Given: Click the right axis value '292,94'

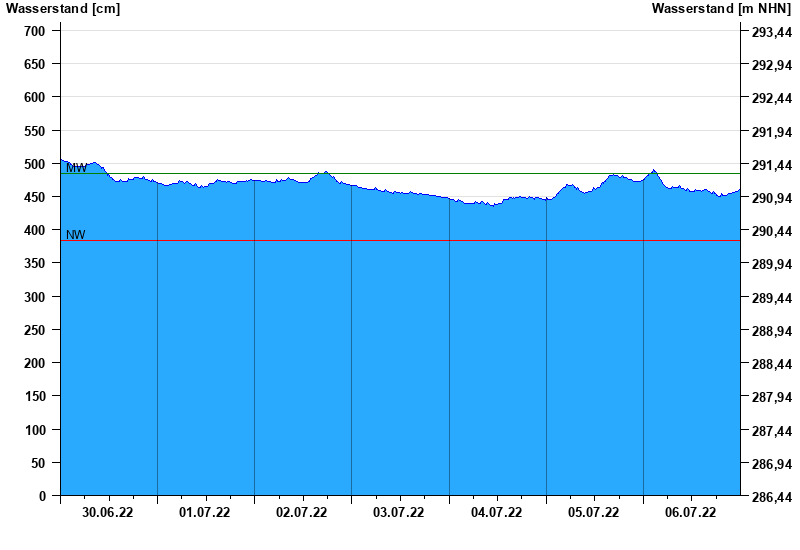Looking at the screenshot, I should [x=772, y=65].
